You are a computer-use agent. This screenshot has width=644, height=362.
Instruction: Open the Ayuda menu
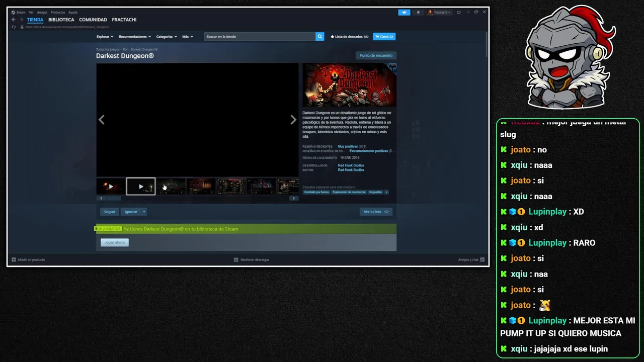click(73, 12)
